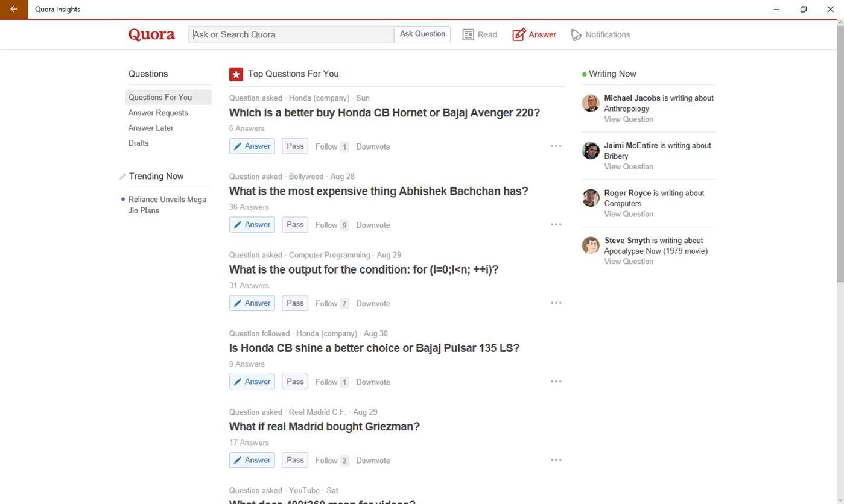
Task: Click the back arrow in title bar
Action: pyautogui.click(x=14, y=10)
